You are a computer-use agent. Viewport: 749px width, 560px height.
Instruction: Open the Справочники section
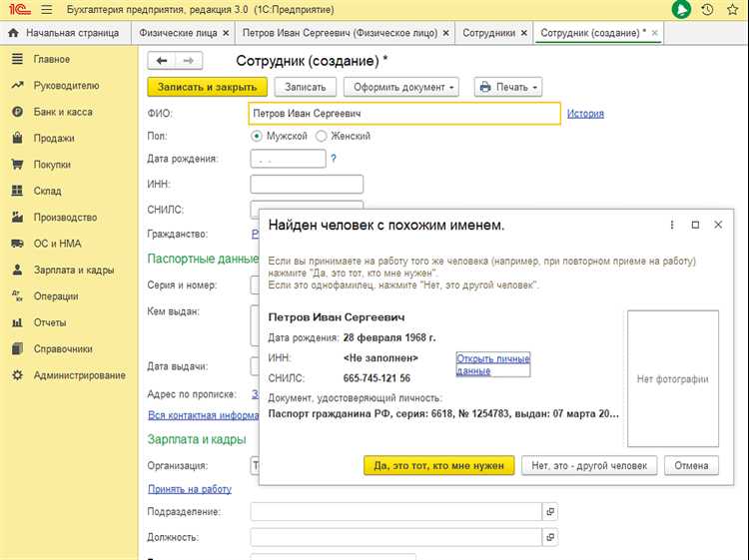point(63,348)
